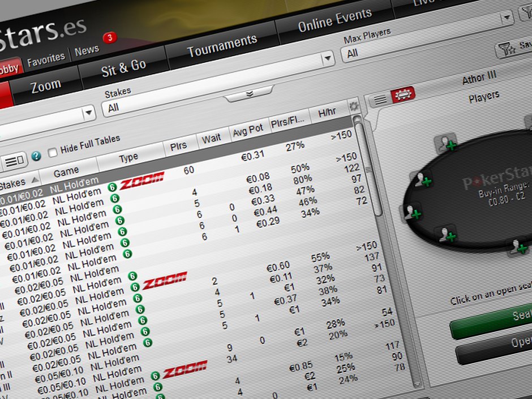Take the open seat at the table's lower-left edge
Viewport: 532px width, 399px height.
pyautogui.click(x=448, y=235)
